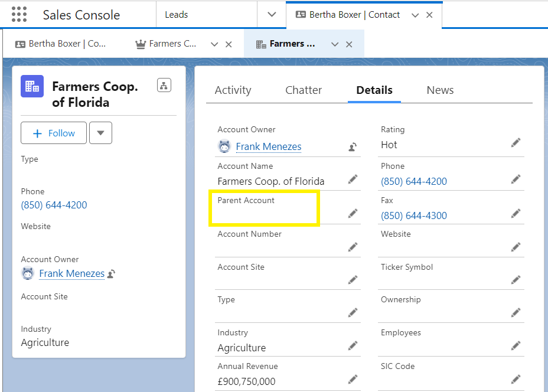Select the Bertha Boxer | Contact workspace tab

(354, 15)
